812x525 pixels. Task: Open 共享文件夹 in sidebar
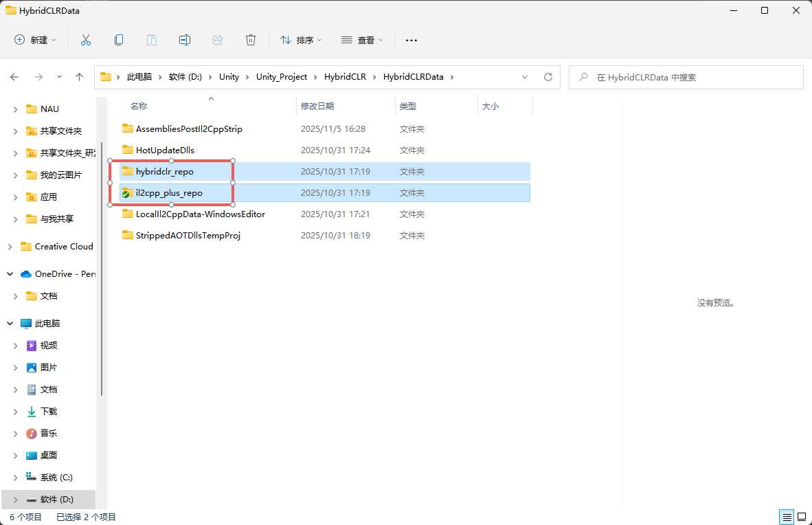61,131
